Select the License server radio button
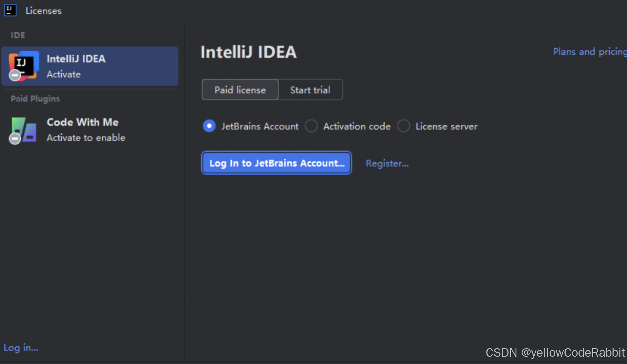Screen dimensions: 627x364 point(403,126)
